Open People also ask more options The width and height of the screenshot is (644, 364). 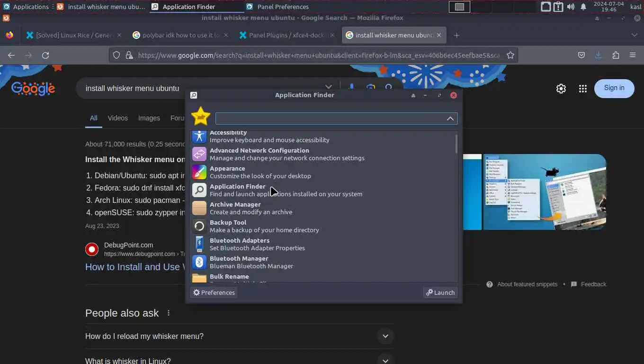coord(168,313)
